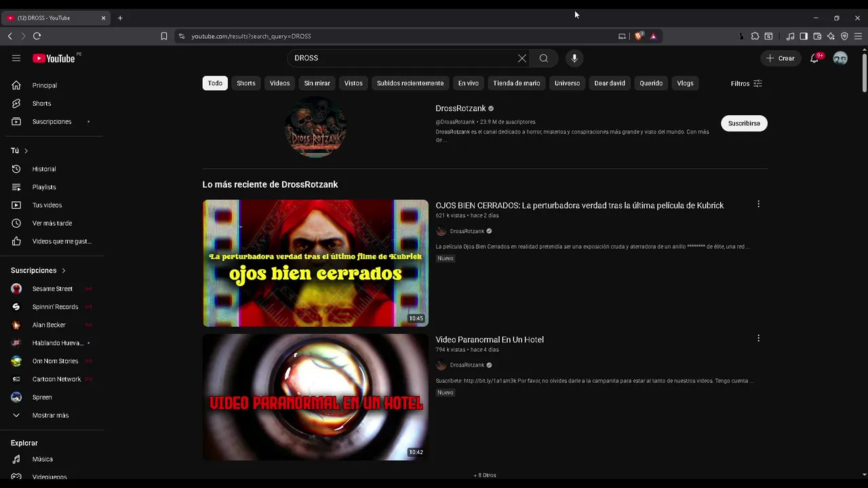Expand Mostrar más subscriptions

(52, 415)
